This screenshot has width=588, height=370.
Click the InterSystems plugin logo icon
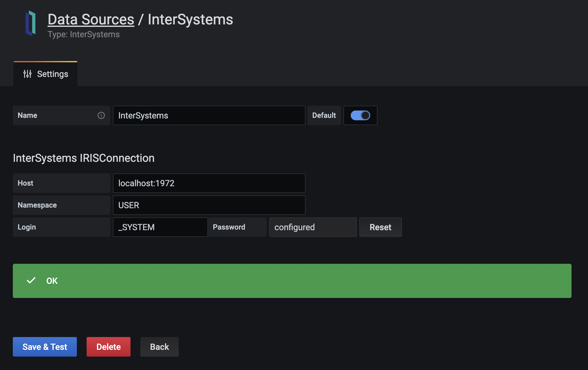(30, 23)
